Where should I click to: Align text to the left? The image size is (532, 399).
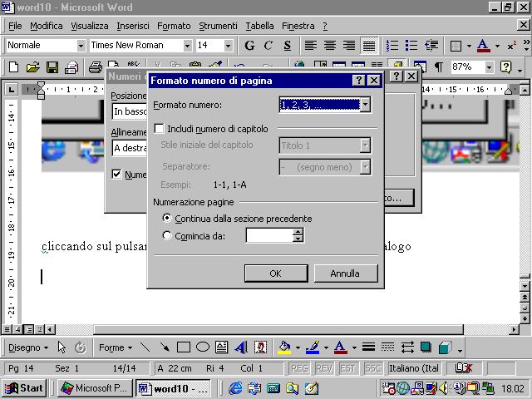(x=310, y=46)
